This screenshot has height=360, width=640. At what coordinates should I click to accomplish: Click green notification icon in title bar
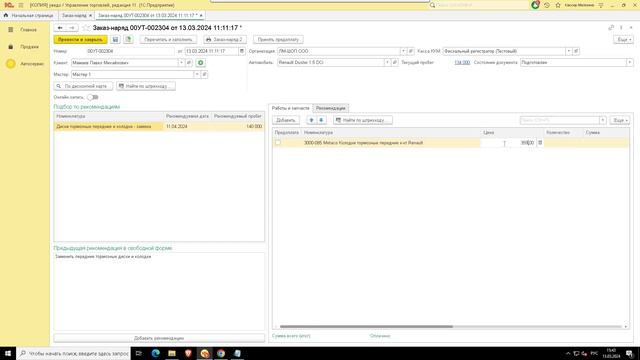point(535,5)
